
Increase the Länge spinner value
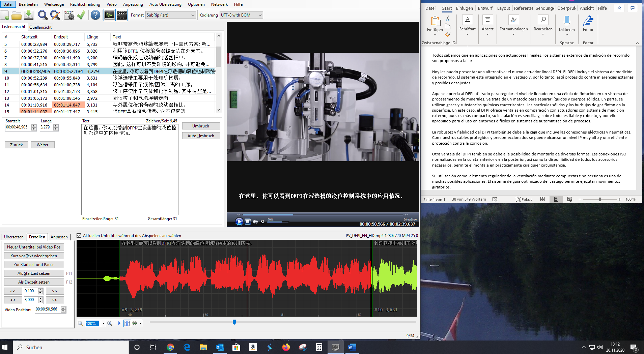[56, 126]
